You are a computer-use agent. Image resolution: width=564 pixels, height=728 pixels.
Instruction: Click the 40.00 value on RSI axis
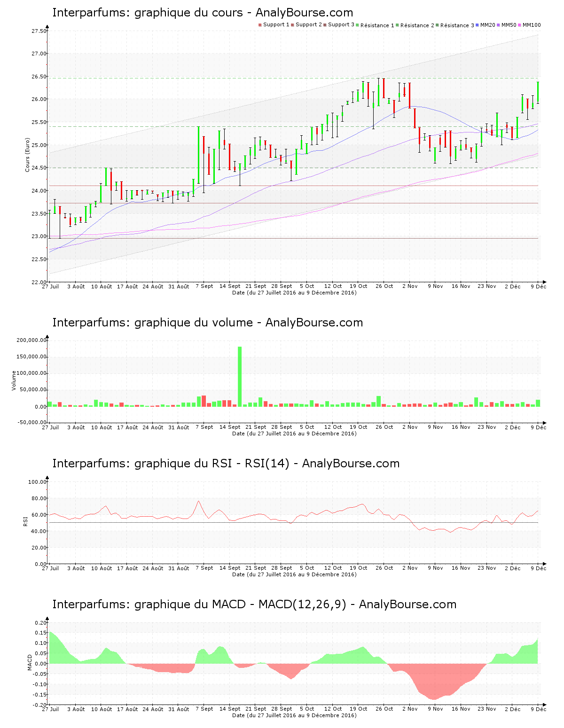coord(39,531)
